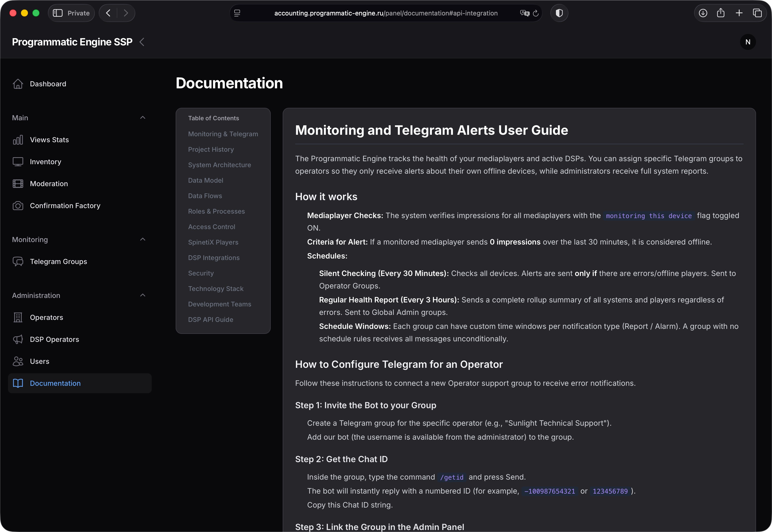Open the Users people icon
772x532 pixels.
pyautogui.click(x=18, y=361)
